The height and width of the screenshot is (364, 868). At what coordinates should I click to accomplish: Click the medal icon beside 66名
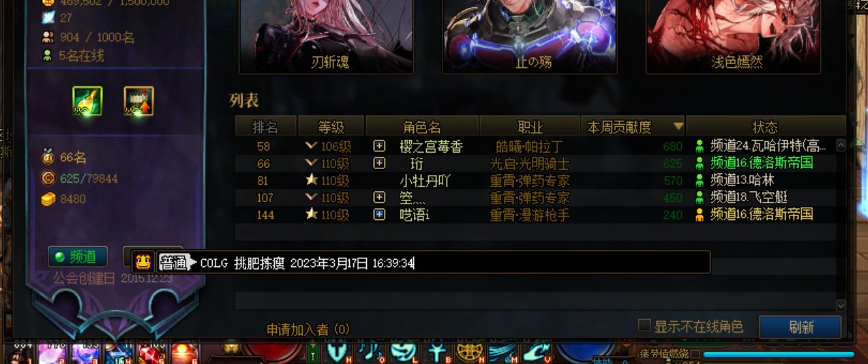pos(49,157)
